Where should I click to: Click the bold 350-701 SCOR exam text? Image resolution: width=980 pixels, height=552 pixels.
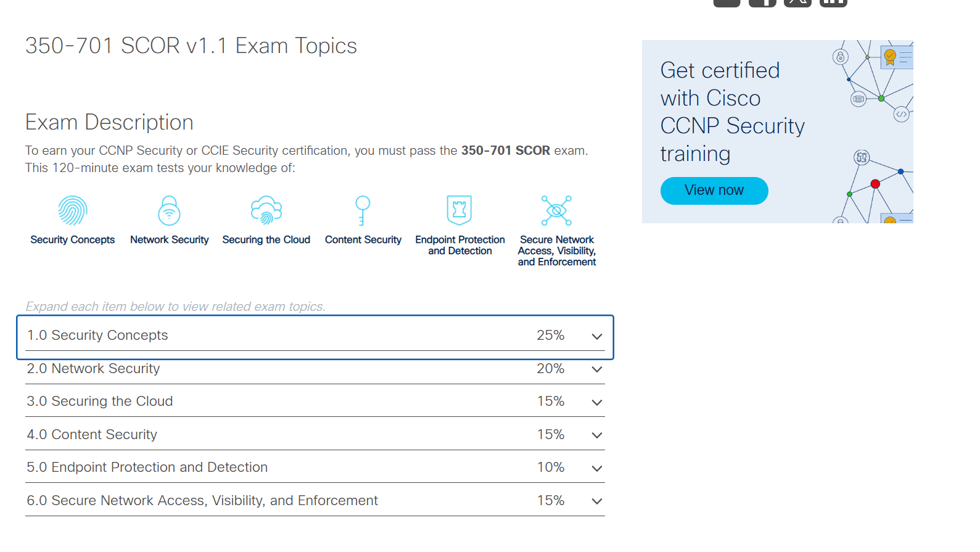point(505,150)
